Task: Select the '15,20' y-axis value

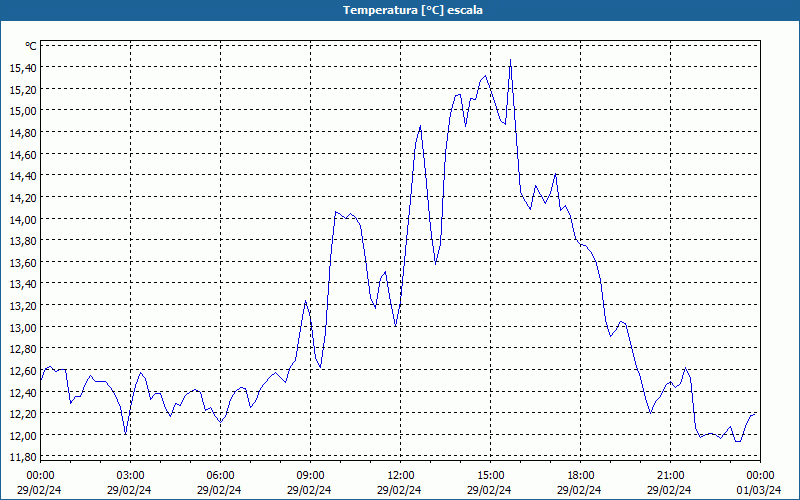Action: click(23, 89)
